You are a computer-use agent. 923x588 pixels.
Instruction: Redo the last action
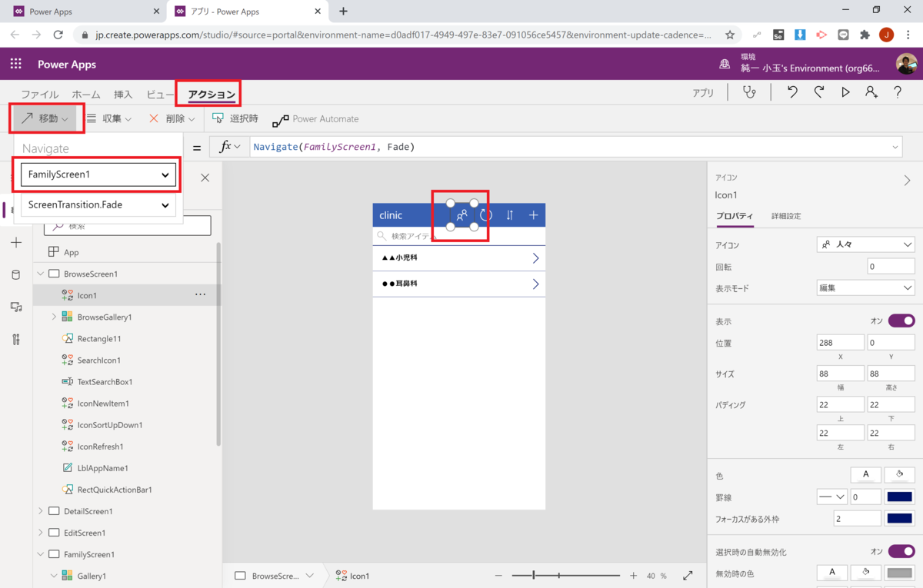pos(819,92)
